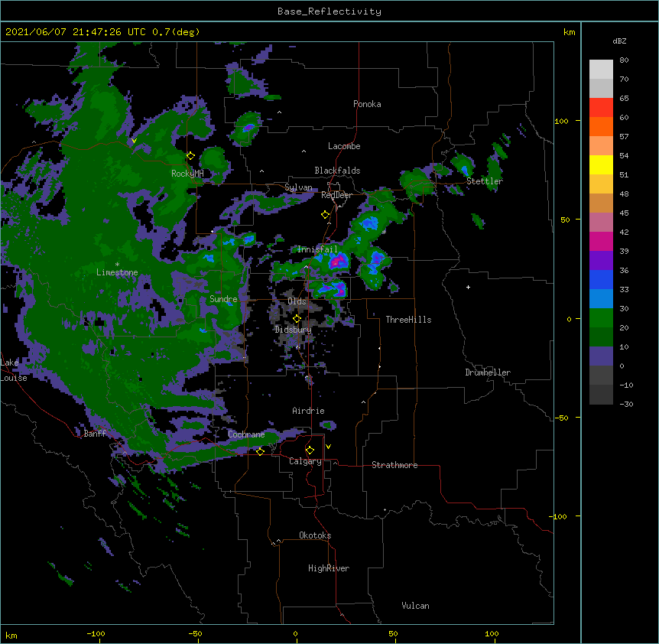This screenshot has height=644, width=659.
Task: Click the slate purple 0-10 dBZ swatch
Action: 601,356
